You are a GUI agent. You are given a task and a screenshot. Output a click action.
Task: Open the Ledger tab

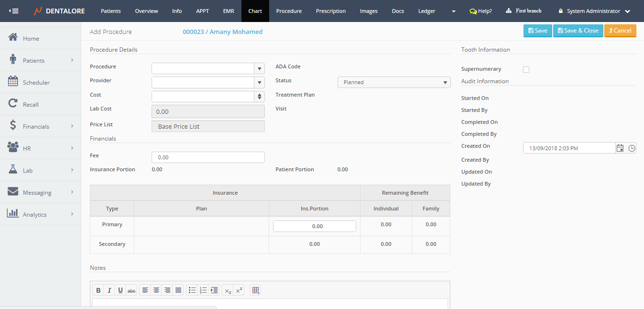click(x=426, y=11)
